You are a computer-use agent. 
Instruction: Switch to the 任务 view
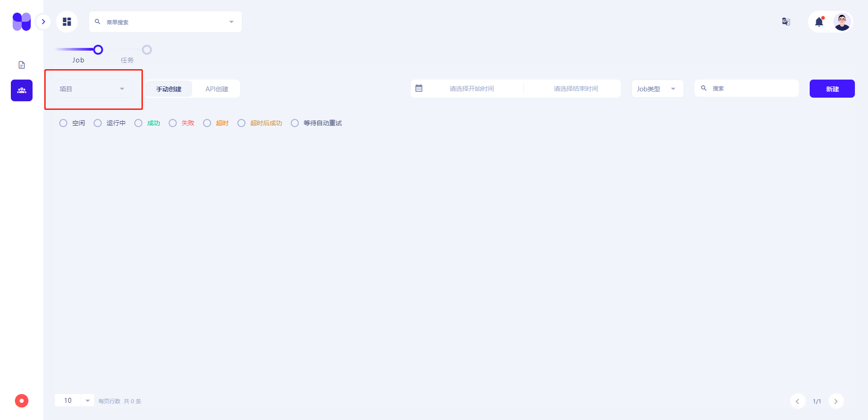pyautogui.click(x=146, y=49)
